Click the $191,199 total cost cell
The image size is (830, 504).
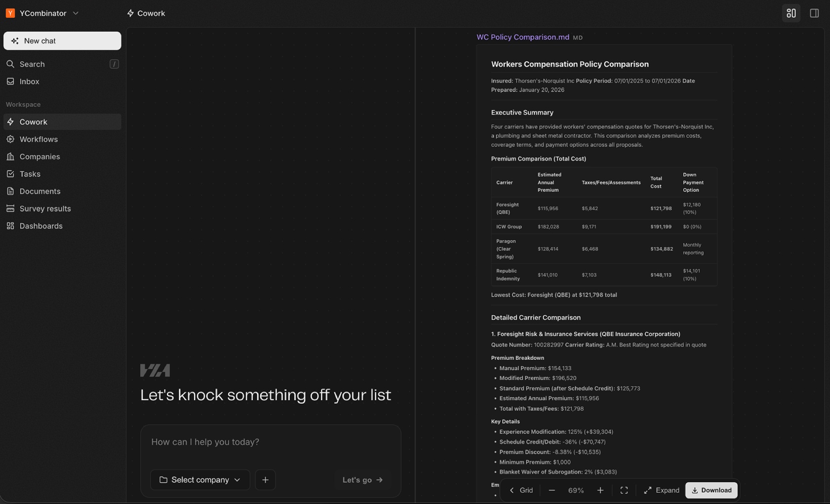[661, 227]
